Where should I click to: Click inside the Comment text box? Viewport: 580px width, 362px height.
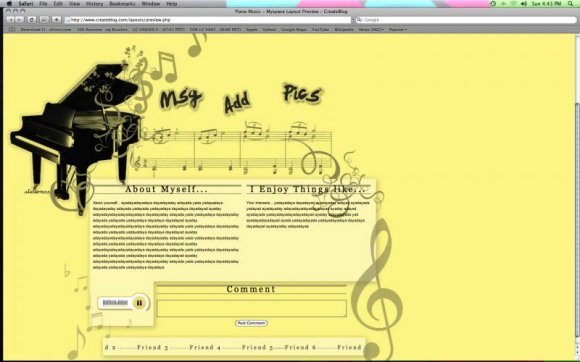(x=252, y=308)
